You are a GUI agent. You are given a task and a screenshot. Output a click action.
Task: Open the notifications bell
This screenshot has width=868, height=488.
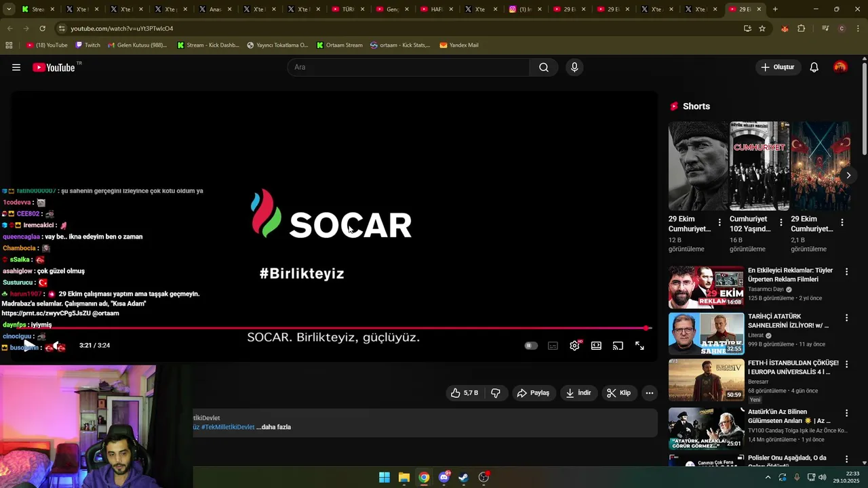[x=814, y=67]
